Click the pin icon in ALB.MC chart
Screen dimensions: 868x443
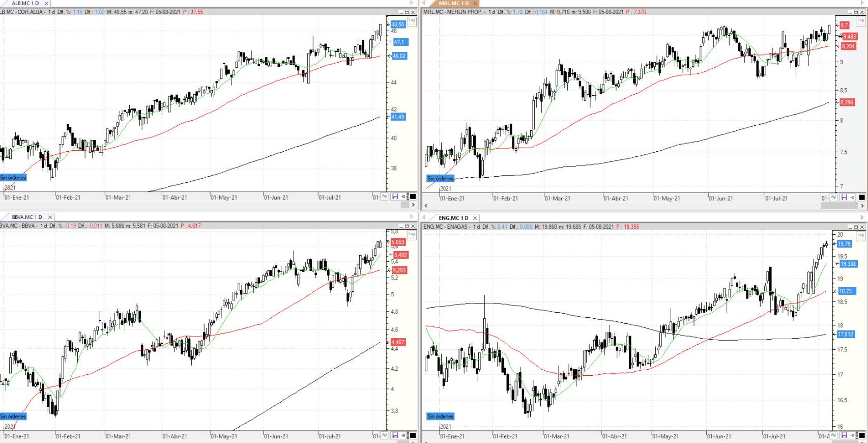pos(404,197)
